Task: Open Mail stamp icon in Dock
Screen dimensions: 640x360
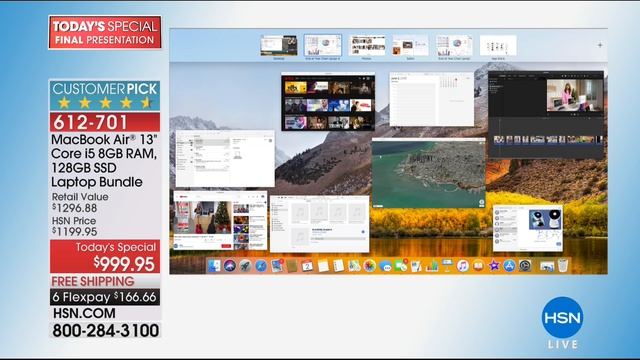Action: pyautogui.click(x=277, y=266)
